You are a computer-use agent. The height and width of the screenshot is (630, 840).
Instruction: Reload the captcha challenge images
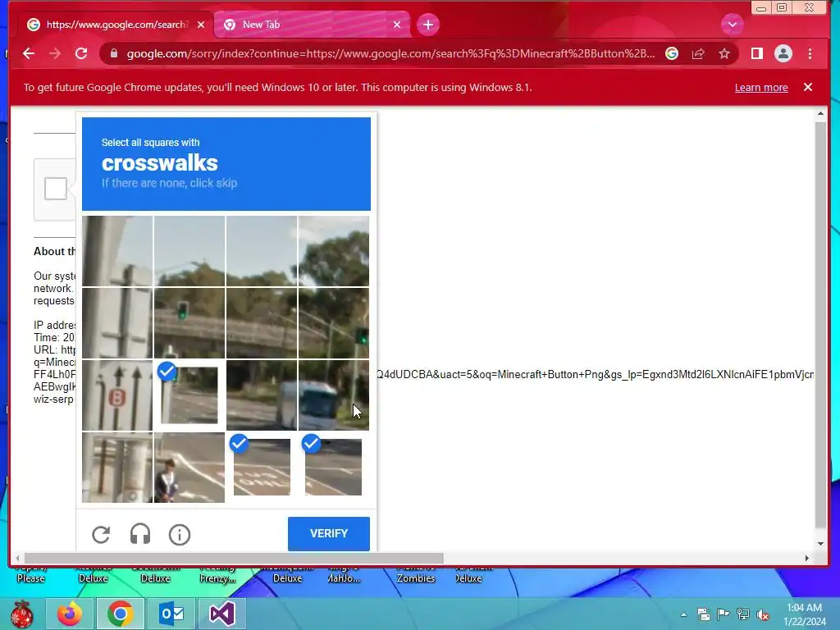click(101, 534)
